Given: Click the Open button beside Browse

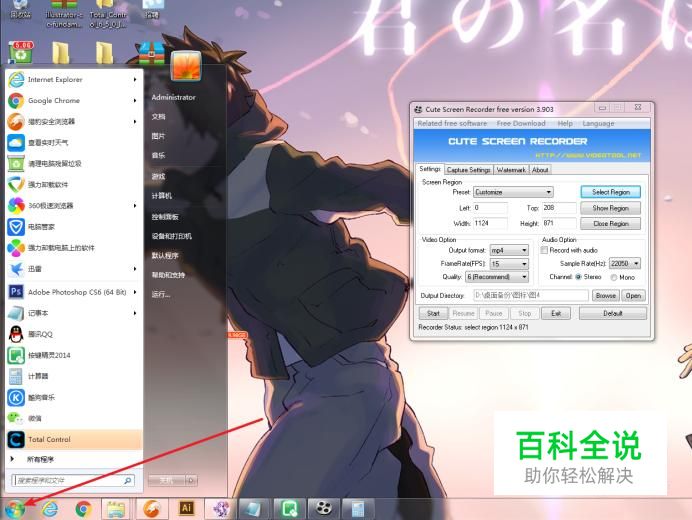Looking at the screenshot, I should pyautogui.click(x=633, y=296).
